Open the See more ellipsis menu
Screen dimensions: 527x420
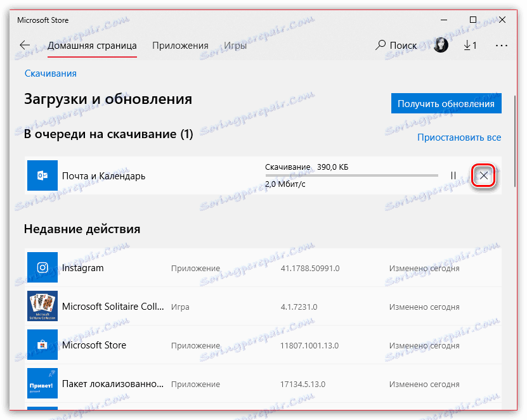click(x=502, y=45)
